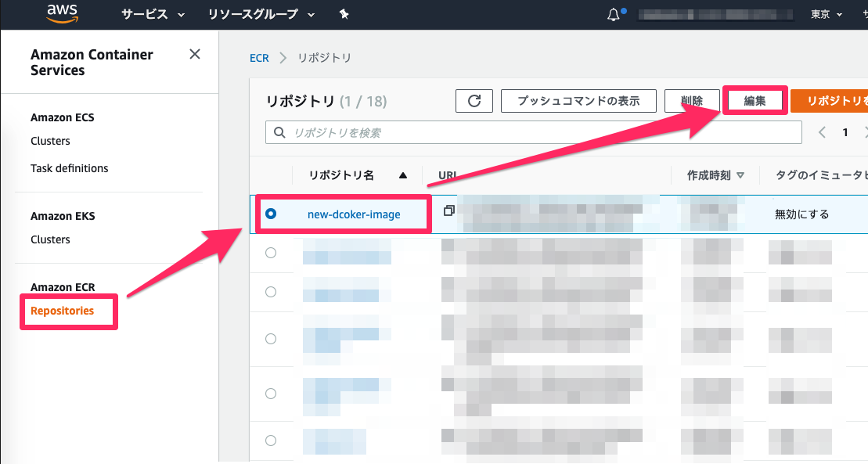The width and height of the screenshot is (868, 464).
Task: Expand the リソースグループ dropdown
Action: pyautogui.click(x=261, y=14)
